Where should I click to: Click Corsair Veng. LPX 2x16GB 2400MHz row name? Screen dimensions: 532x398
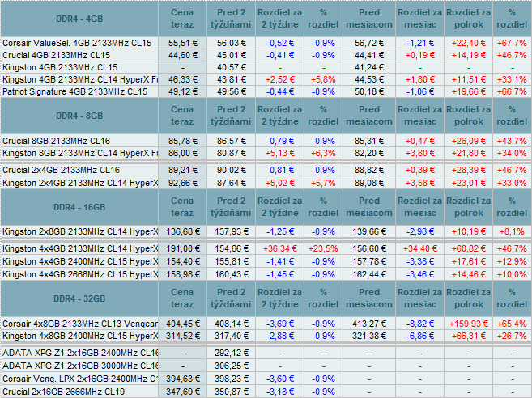[x=80, y=379]
